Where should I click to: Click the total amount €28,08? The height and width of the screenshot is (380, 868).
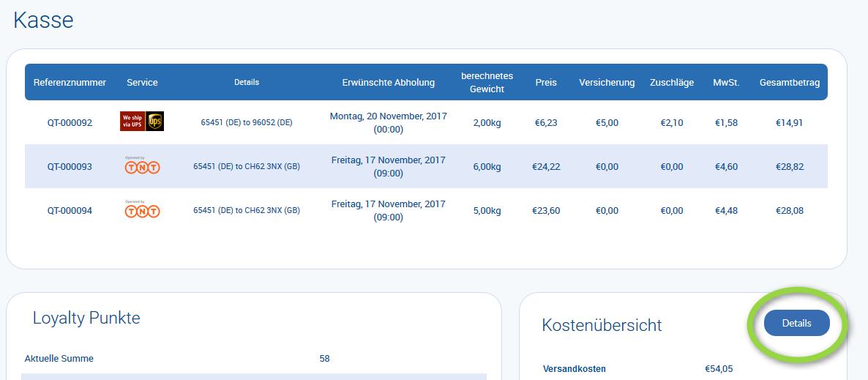tap(790, 210)
